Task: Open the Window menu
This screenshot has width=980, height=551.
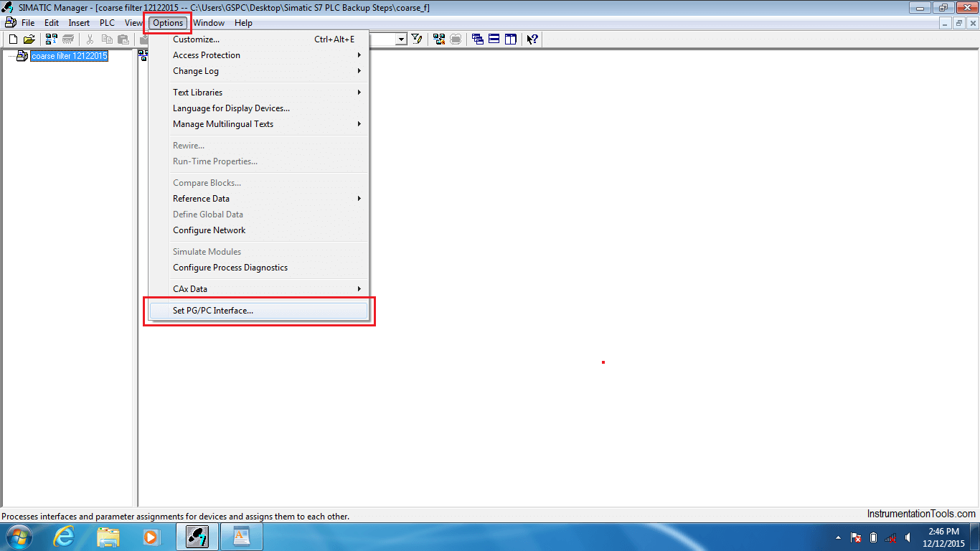Action: click(x=209, y=23)
